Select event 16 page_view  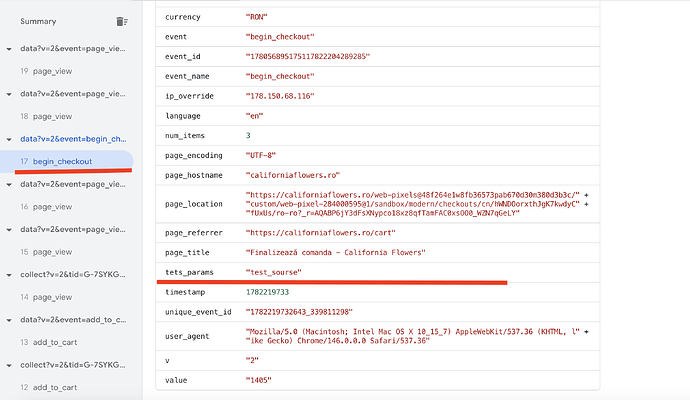46,207
